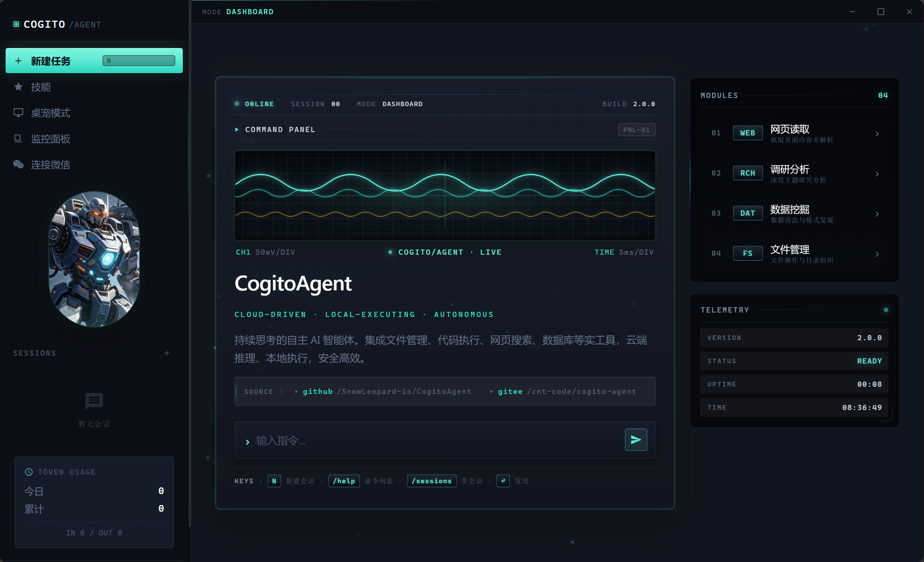The height and width of the screenshot is (562, 924).
Task: Click the WEB module badge
Action: point(748,133)
